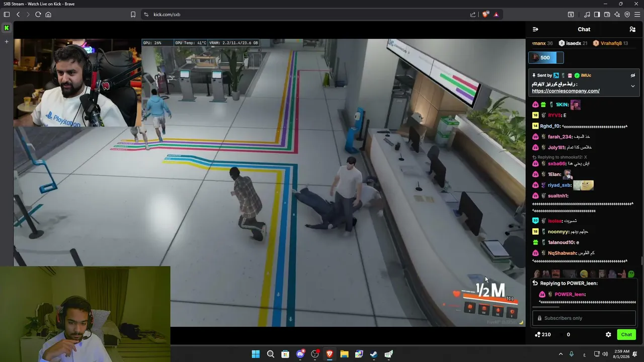Open Brave VPN shield icon

(x=627, y=15)
